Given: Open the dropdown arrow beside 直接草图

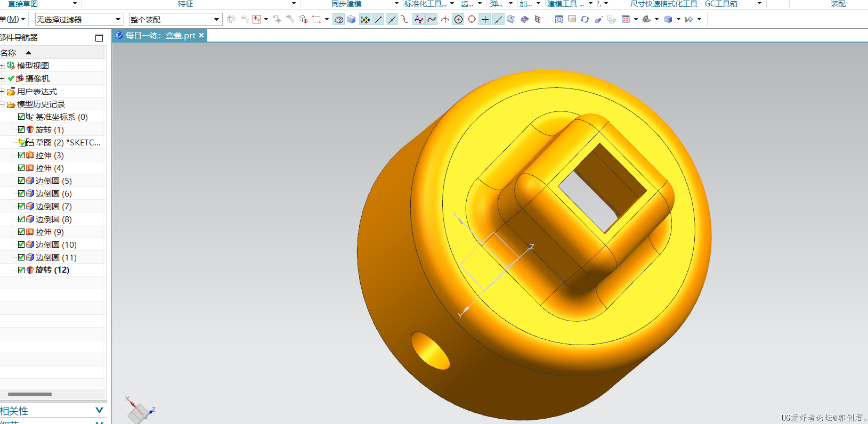Looking at the screenshot, I should point(75,3).
